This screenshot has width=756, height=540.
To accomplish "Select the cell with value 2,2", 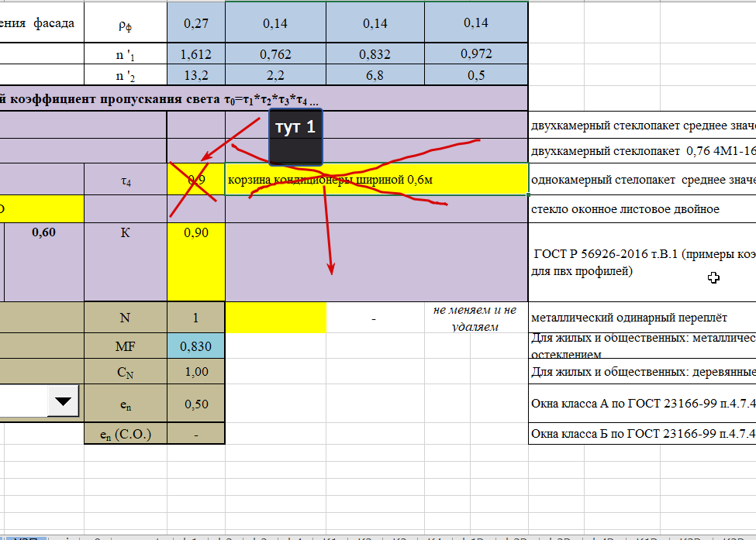I will (x=275, y=75).
